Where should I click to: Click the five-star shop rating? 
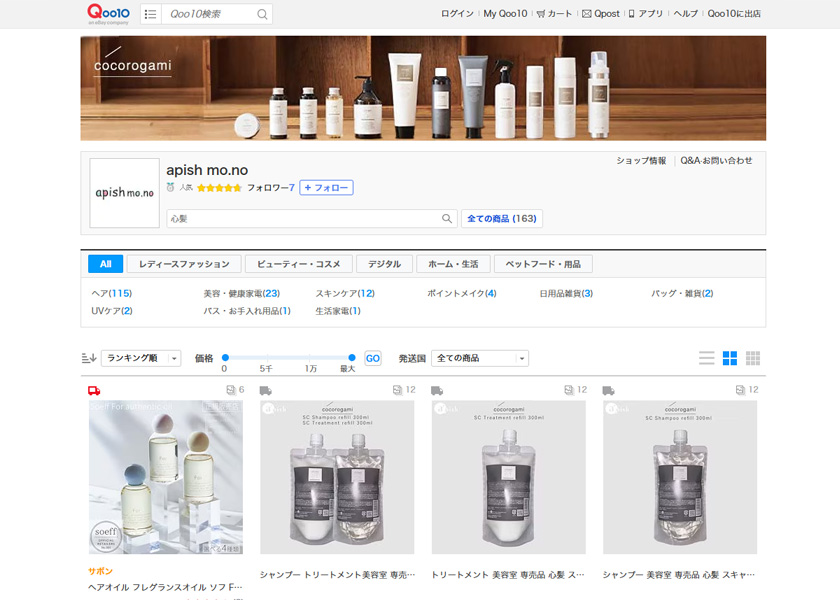pos(219,188)
